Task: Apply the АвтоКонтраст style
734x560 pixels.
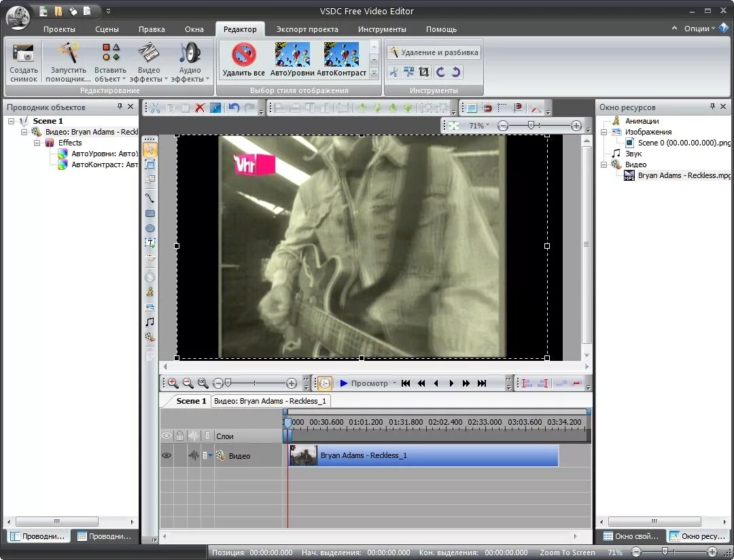Action: coord(342,59)
